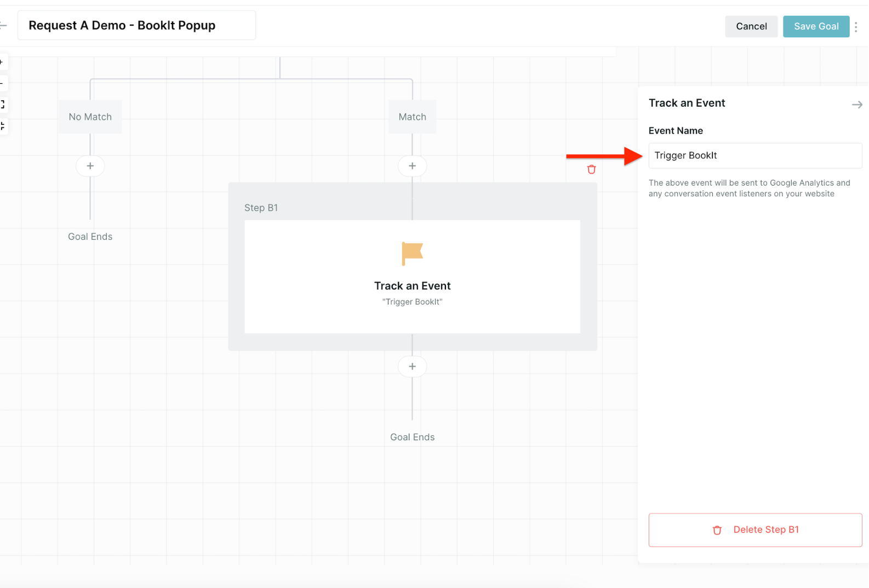This screenshot has height=588, width=869.
Task: Select the Match branch node
Action: (x=413, y=117)
